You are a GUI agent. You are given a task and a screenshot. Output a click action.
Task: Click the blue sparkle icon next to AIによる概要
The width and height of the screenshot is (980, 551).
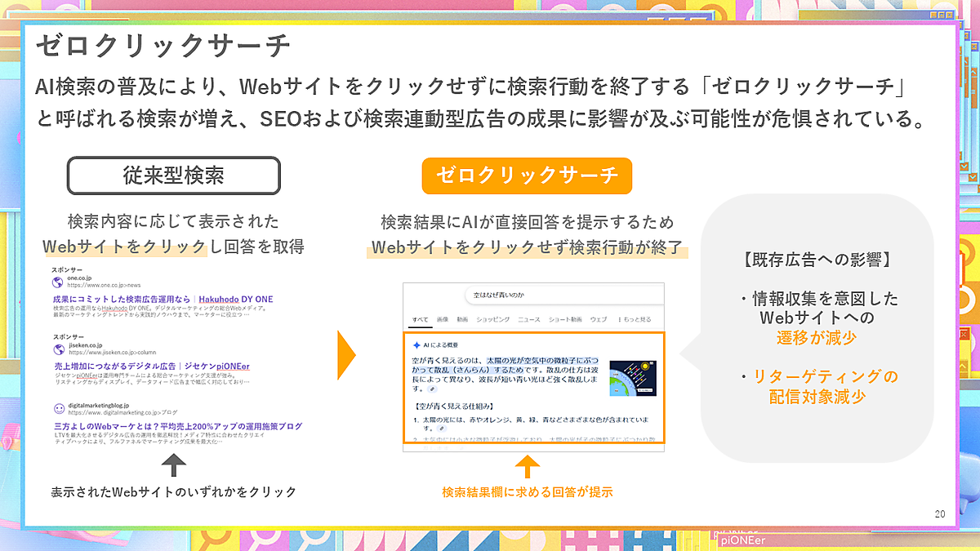point(416,345)
